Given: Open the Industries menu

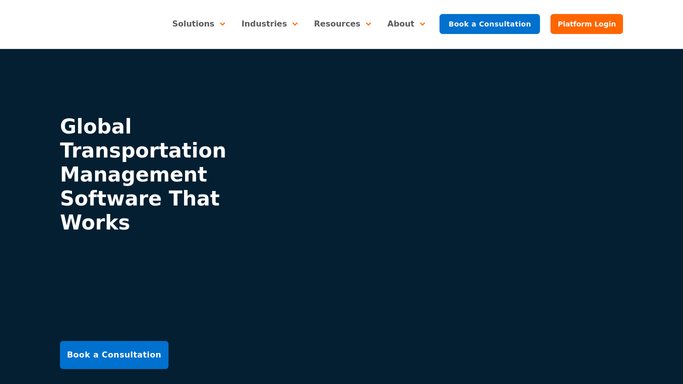Looking at the screenshot, I should tap(264, 24).
